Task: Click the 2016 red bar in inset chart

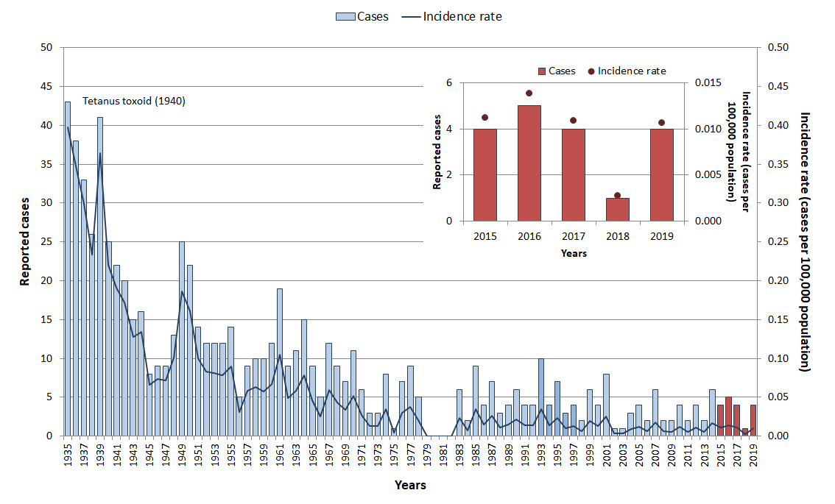Action: (529, 163)
